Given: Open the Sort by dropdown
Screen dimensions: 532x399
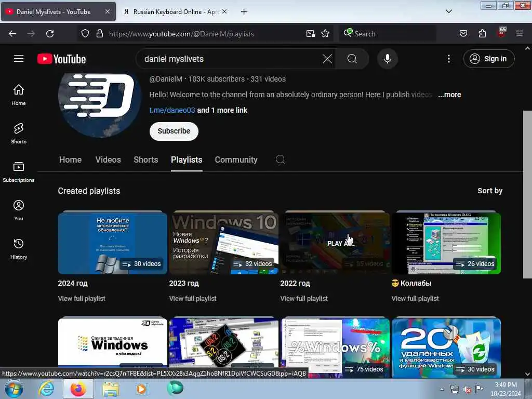Looking at the screenshot, I should 490,191.
